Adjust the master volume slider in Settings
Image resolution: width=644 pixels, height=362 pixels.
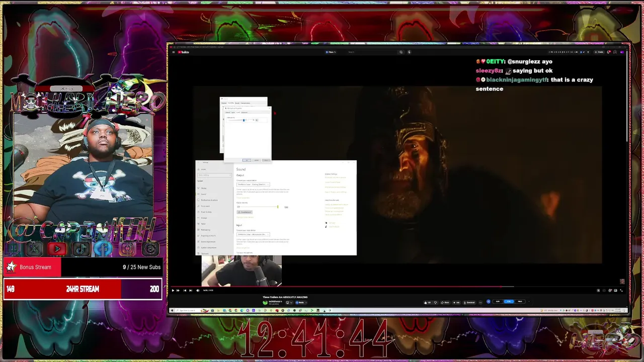click(x=258, y=207)
